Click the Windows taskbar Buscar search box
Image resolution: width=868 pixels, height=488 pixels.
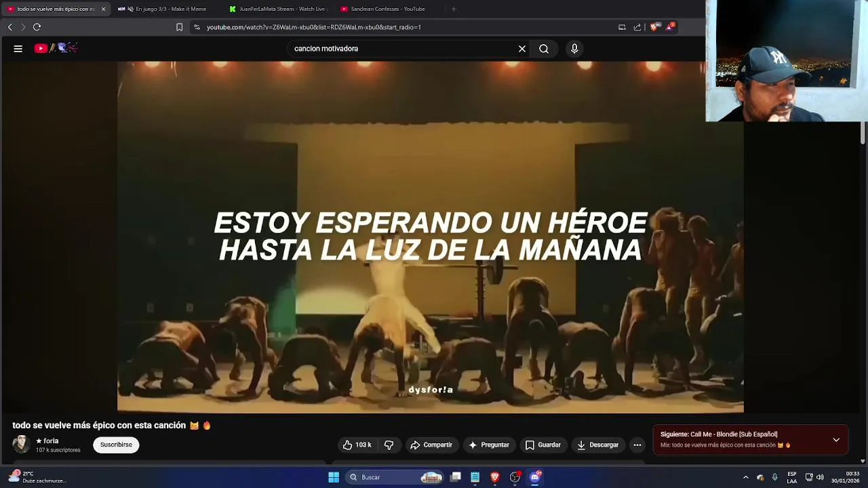[x=395, y=477]
